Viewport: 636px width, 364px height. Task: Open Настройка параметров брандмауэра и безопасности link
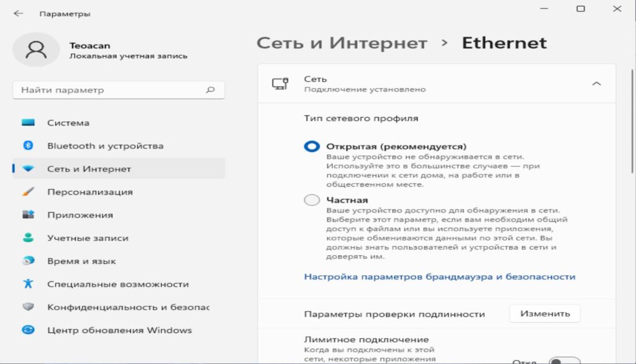point(439,276)
